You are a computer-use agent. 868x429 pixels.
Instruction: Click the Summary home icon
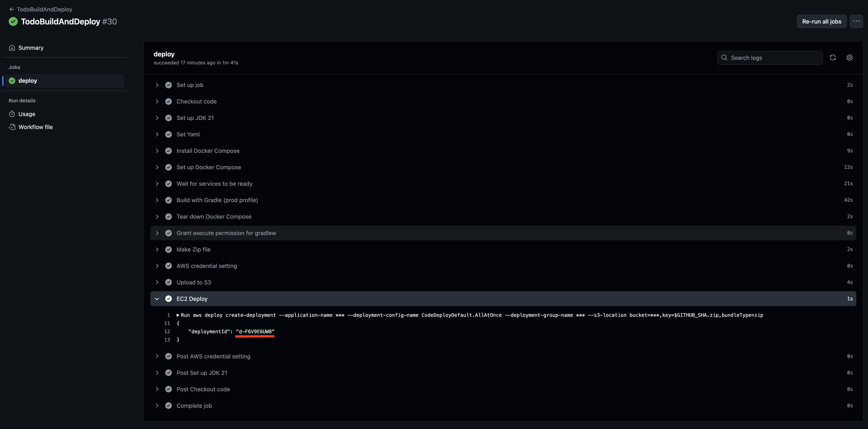coord(12,48)
